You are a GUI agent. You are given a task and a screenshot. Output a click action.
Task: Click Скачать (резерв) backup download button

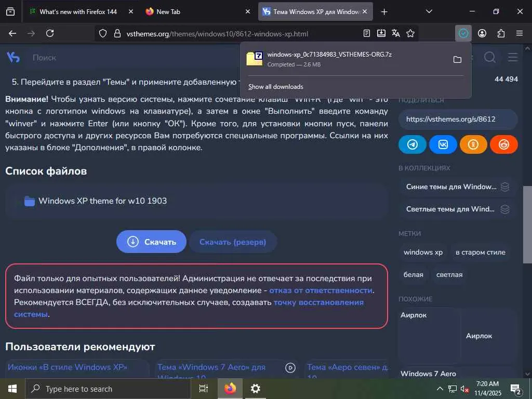coord(233,242)
